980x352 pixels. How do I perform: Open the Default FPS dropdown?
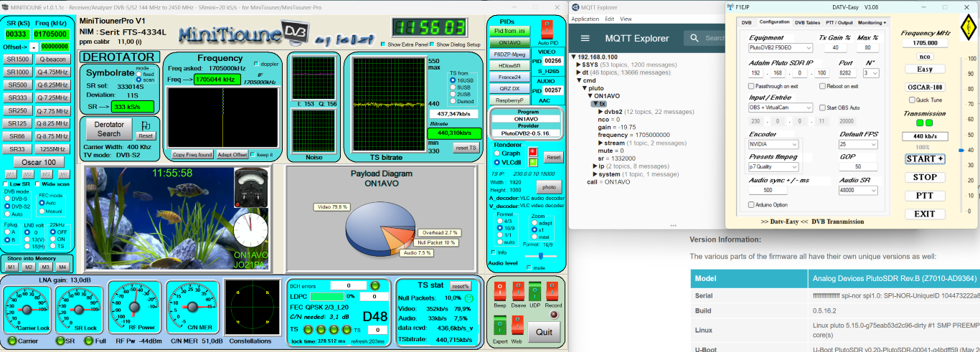coord(859,144)
